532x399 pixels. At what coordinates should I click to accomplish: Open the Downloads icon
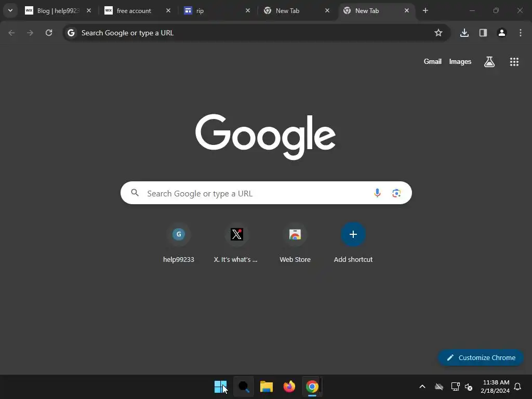(x=464, y=33)
